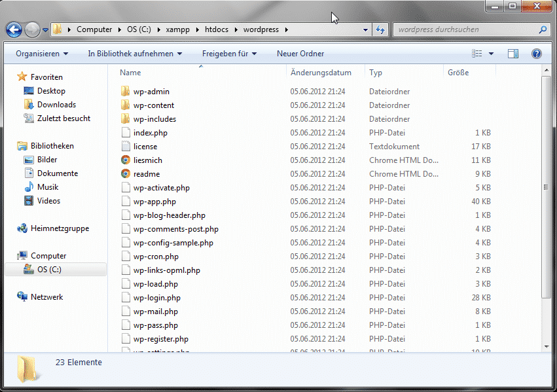Click the wp-register.php file icon
Screen dimensions: 557x392
(x=126, y=339)
